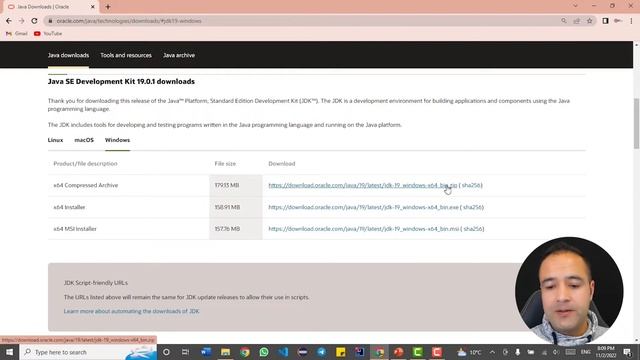Switch the ENG input language
The width and height of the screenshot is (640, 360).
tap(586, 352)
